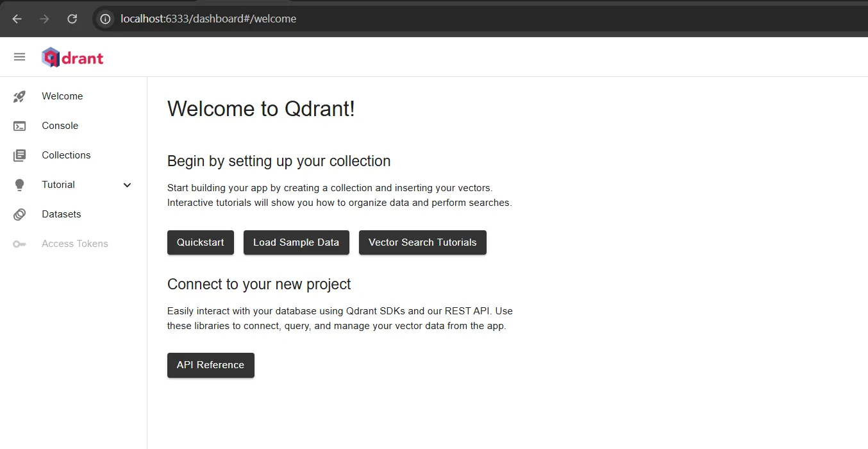Open the Console sidebar item
Image resolution: width=868 pixels, height=449 pixels.
click(74, 126)
